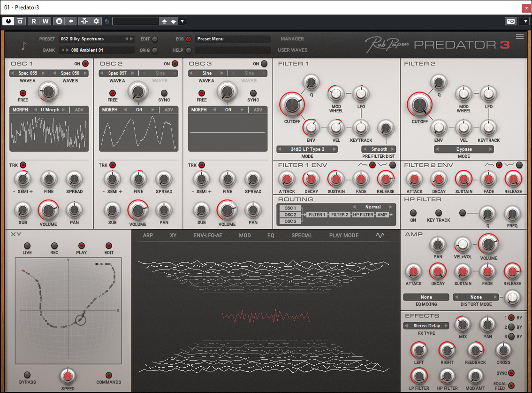Click the circle cursor on the XY pad path

81,320
